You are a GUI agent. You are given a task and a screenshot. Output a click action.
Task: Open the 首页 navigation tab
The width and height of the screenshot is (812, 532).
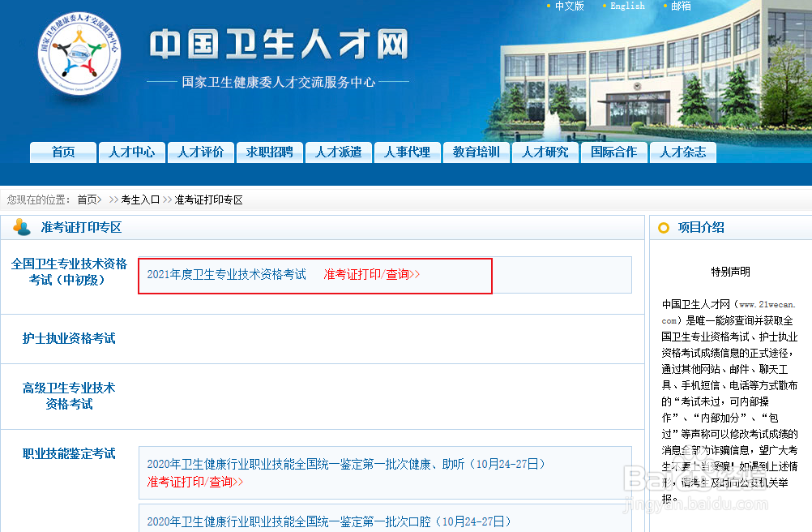pos(63,152)
